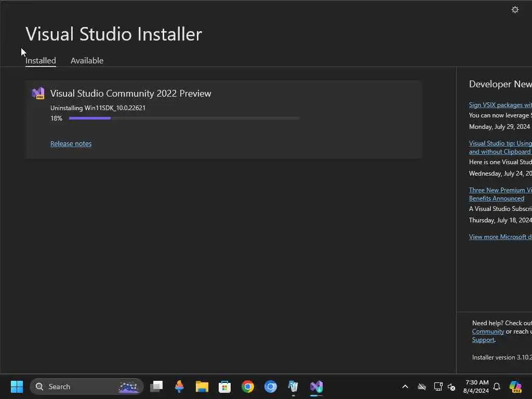The image size is (532, 399).
Task: Click the cloud sync off tray icon
Action: (x=422, y=387)
